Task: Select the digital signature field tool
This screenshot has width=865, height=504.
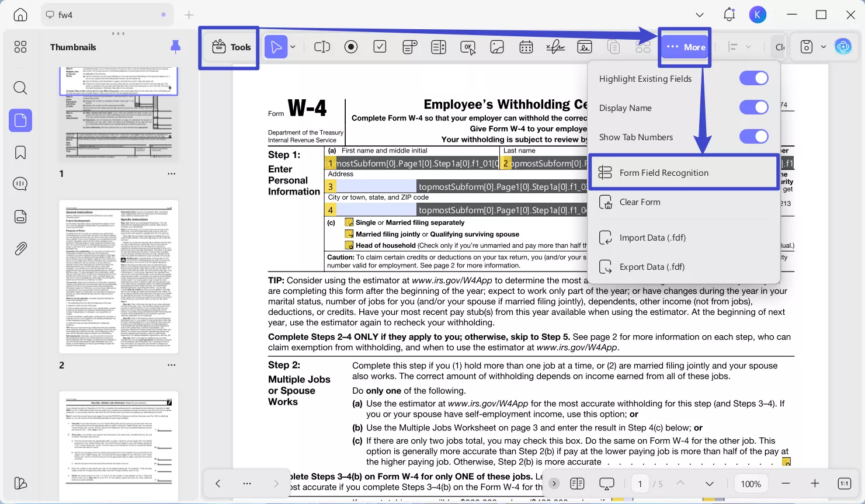Action: point(584,47)
